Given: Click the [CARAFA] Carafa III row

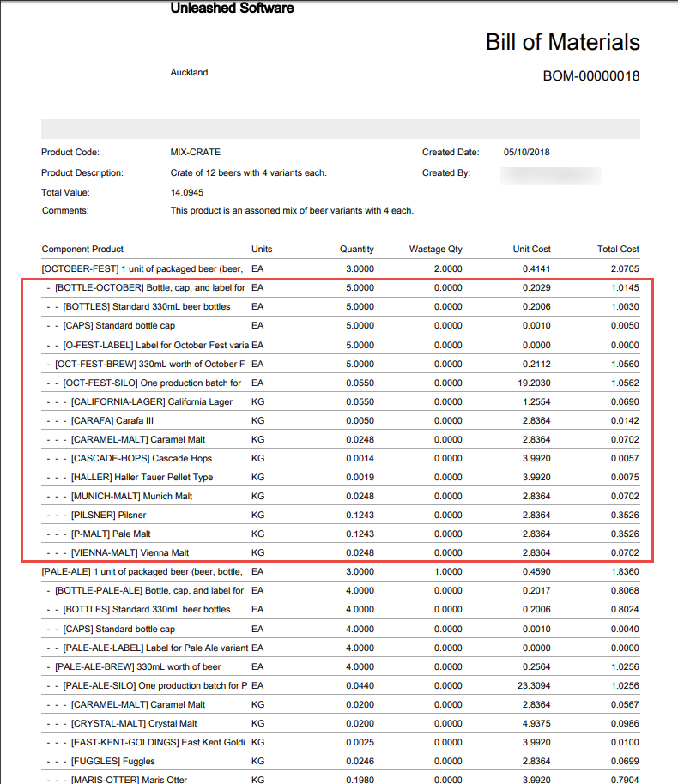Looking at the screenshot, I should [340, 420].
